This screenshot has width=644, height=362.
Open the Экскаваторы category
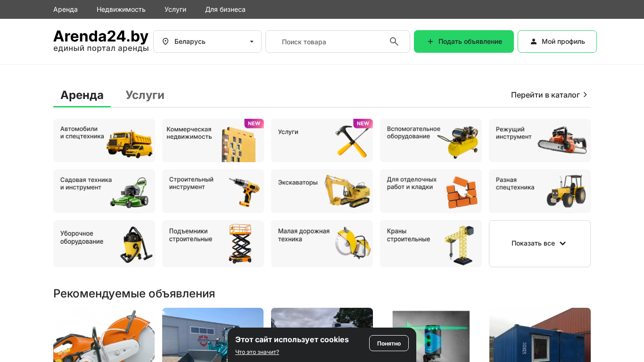[322, 191]
